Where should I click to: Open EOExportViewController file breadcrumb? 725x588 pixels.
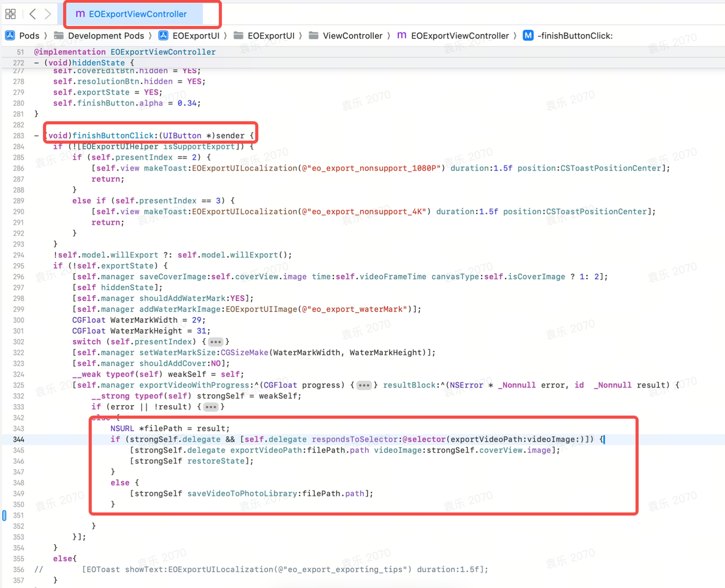coord(460,36)
